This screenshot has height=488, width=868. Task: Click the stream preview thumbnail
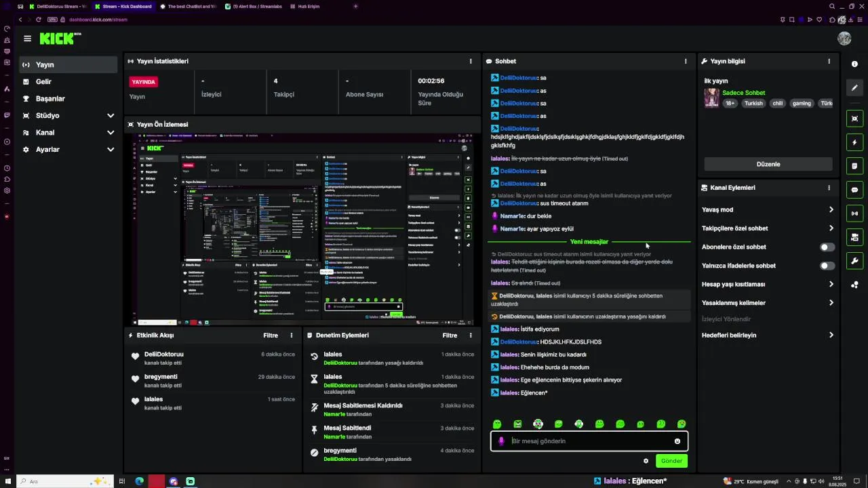tap(303, 229)
